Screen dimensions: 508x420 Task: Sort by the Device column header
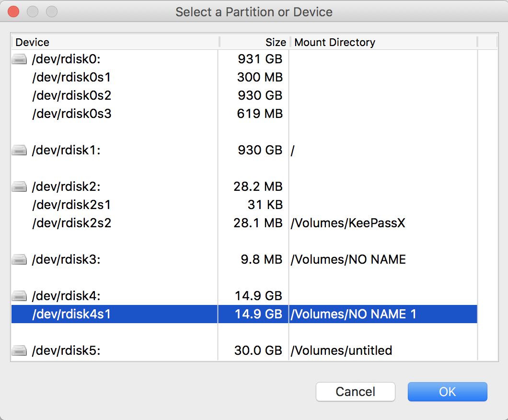(115, 42)
